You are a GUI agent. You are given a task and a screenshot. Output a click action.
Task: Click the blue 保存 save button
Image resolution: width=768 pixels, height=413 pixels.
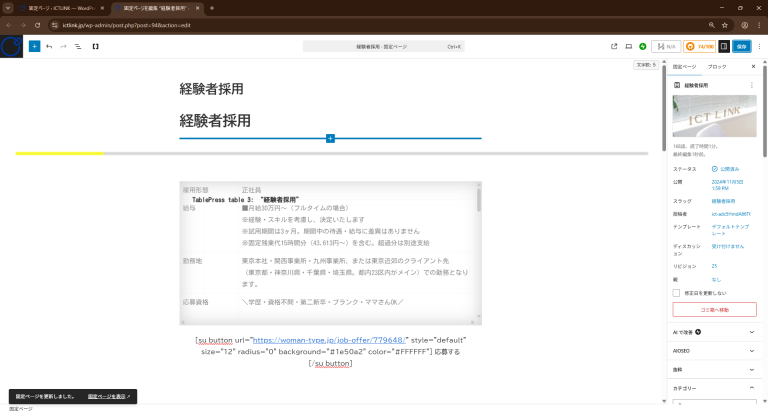[742, 46]
